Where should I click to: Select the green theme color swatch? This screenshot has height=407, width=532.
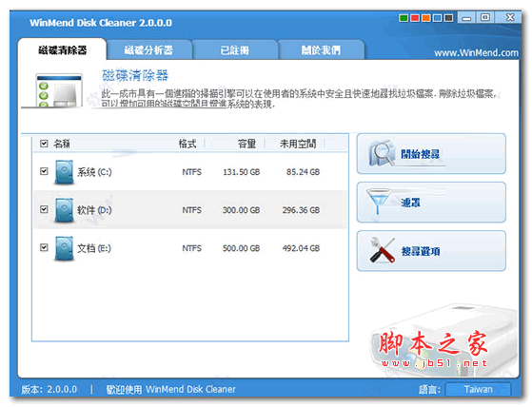coord(404,18)
